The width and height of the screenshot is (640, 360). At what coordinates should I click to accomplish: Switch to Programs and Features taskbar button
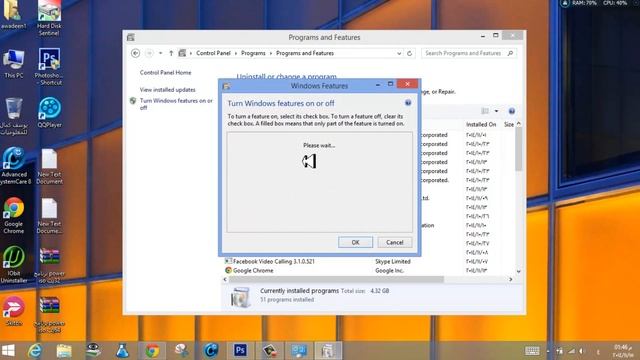coord(328,351)
